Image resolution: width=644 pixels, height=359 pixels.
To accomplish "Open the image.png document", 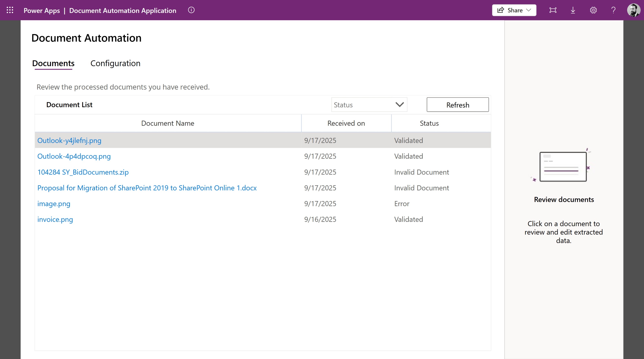I will pyautogui.click(x=53, y=203).
